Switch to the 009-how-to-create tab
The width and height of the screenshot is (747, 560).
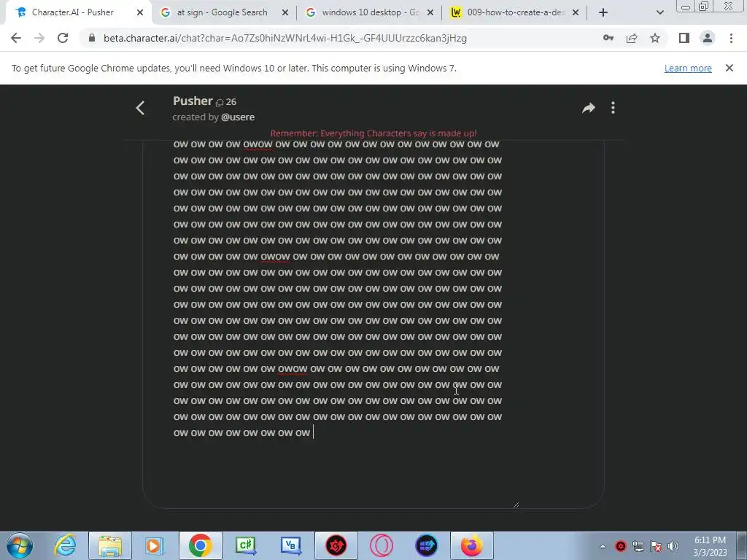pos(516,12)
